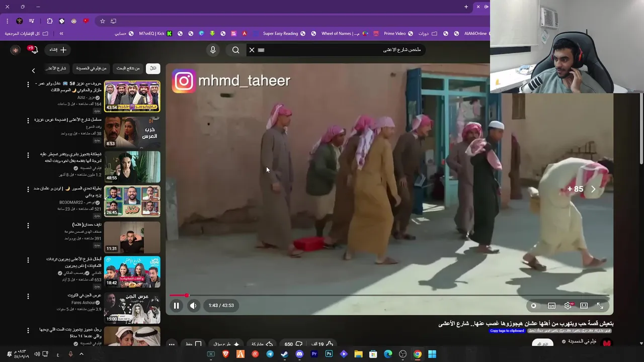Select the 'شارع الأعشى' filter chip
This screenshot has height=362, width=644.
(56, 68)
